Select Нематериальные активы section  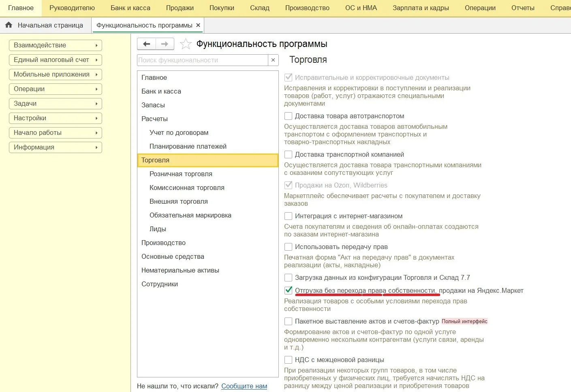[x=208, y=270]
